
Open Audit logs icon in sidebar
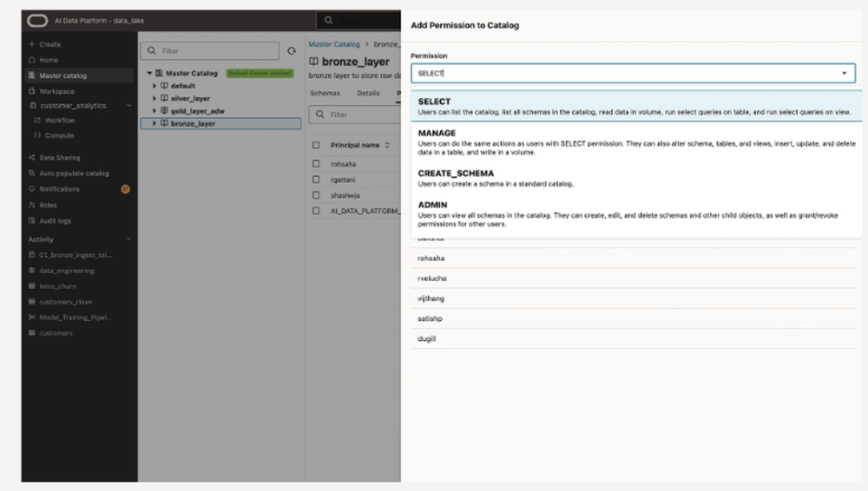click(x=32, y=220)
